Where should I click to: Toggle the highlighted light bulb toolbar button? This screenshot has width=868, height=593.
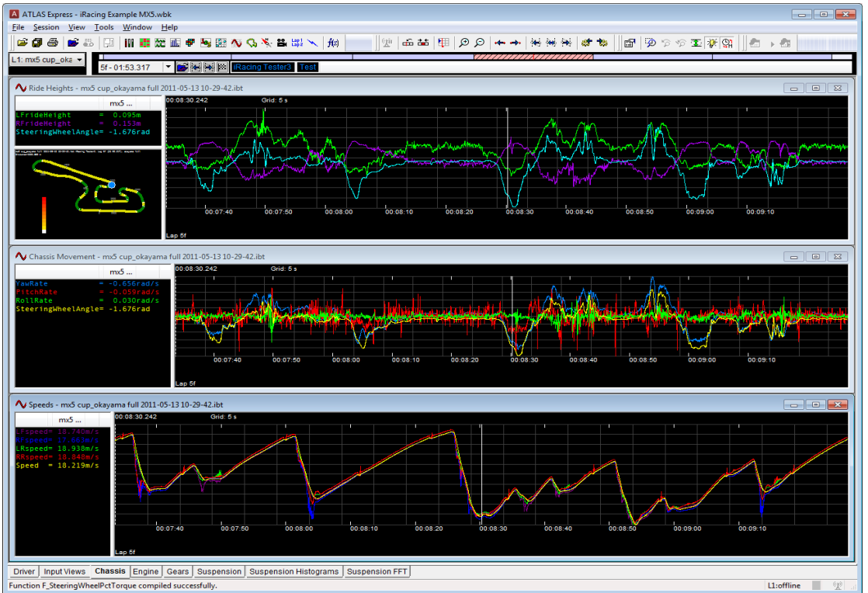click(712, 43)
